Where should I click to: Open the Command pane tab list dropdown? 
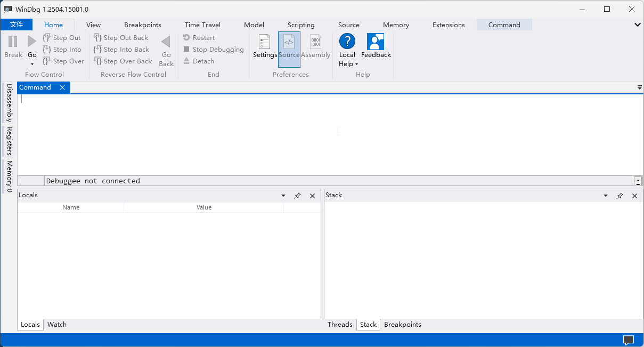pyautogui.click(x=639, y=87)
